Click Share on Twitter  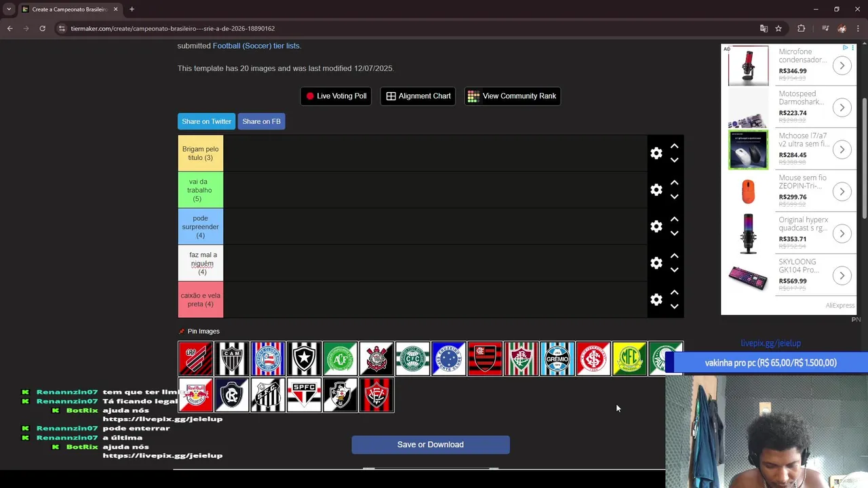click(x=206, y=121)
